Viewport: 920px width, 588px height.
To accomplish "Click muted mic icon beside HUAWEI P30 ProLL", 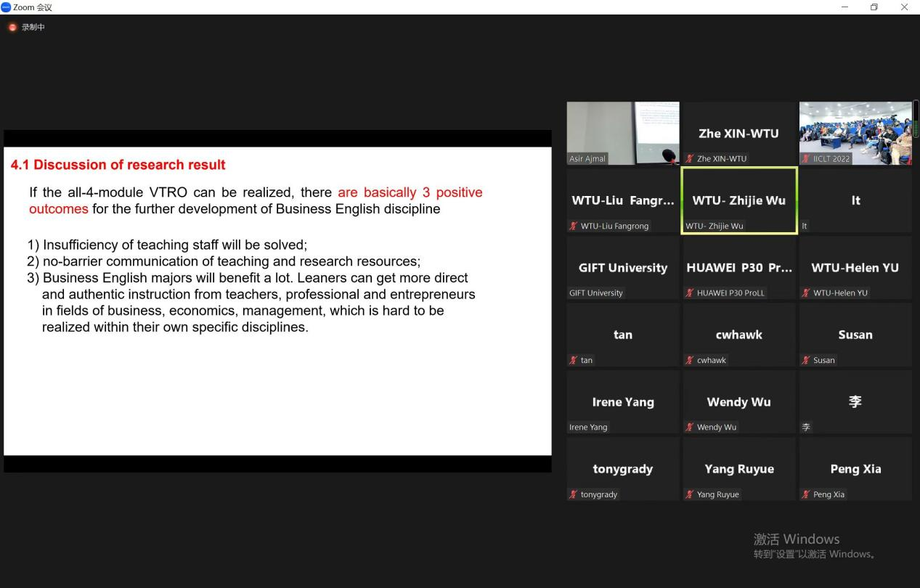I will (690, 293).
